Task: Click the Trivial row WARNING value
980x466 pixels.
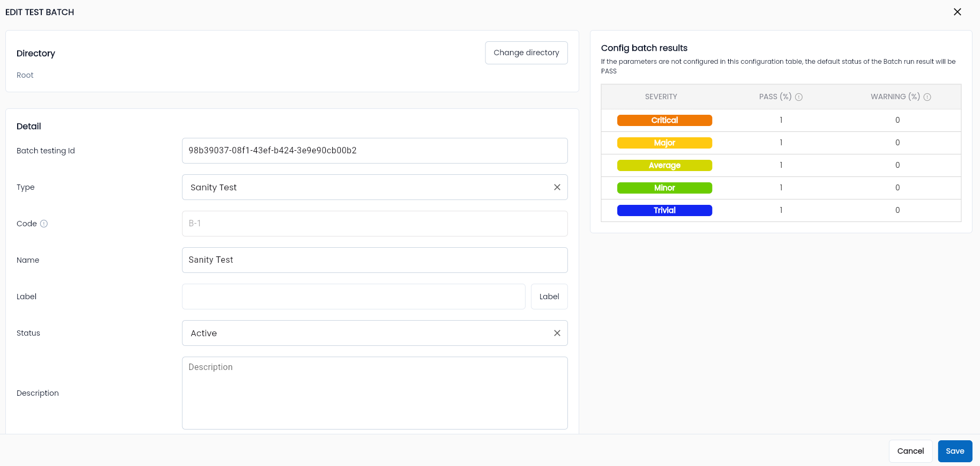Action: (897, 210)
